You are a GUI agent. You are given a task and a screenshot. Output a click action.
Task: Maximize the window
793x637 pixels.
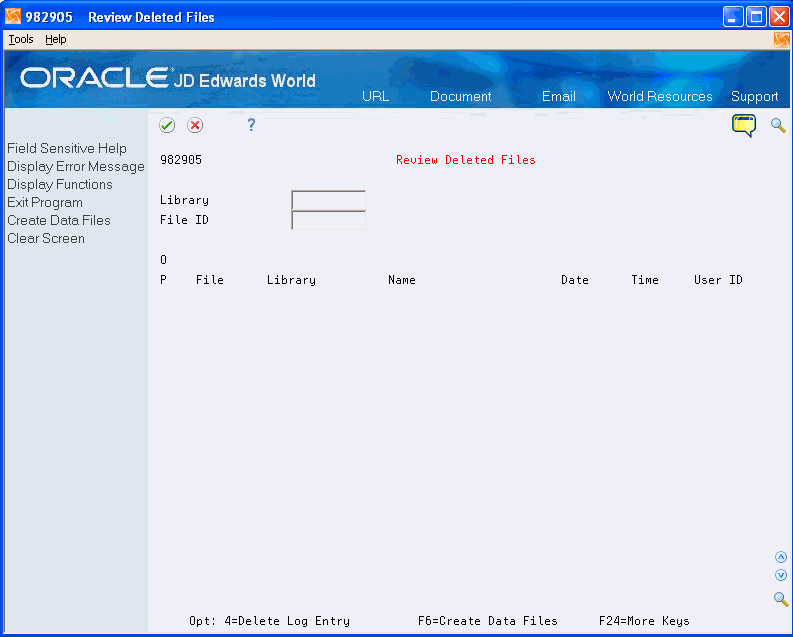pyautogui.click(x=756, y=17)
